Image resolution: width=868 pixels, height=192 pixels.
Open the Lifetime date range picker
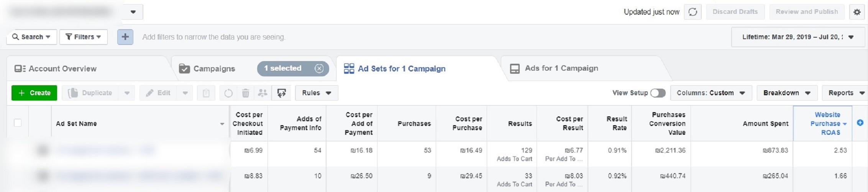(798, 37)
